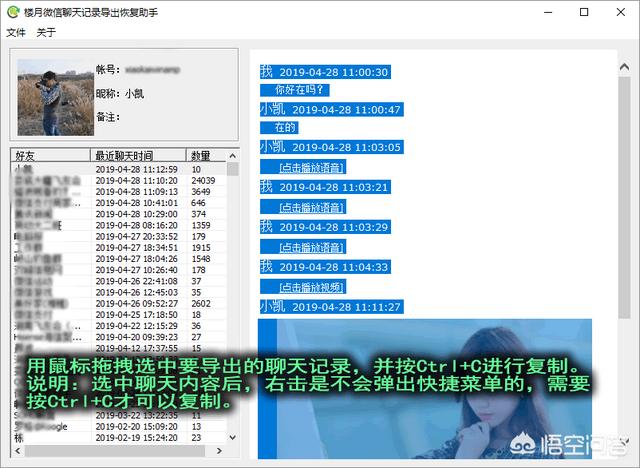
Task: Select row dated 2019-04-26 12:45:03
Action: pyautogui.click(x=118, y=293)
